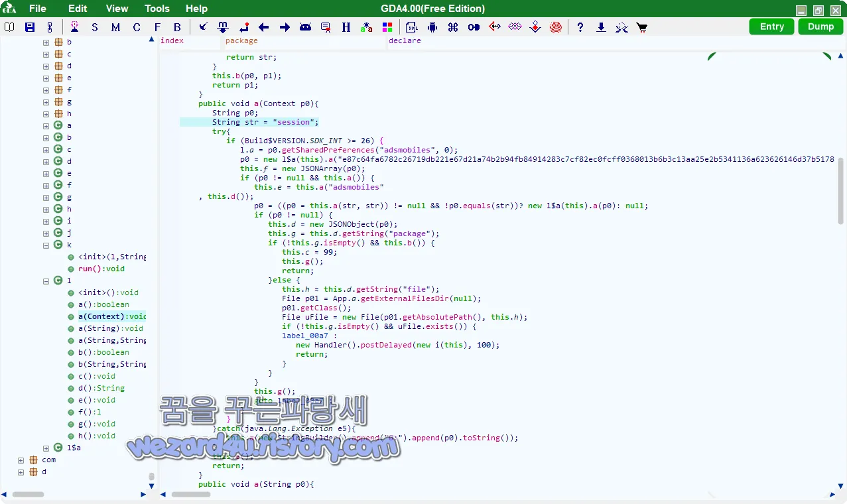Click the diagonal down-left arrow icon
The height and width of the screenshot is (504, 847).
203,27
